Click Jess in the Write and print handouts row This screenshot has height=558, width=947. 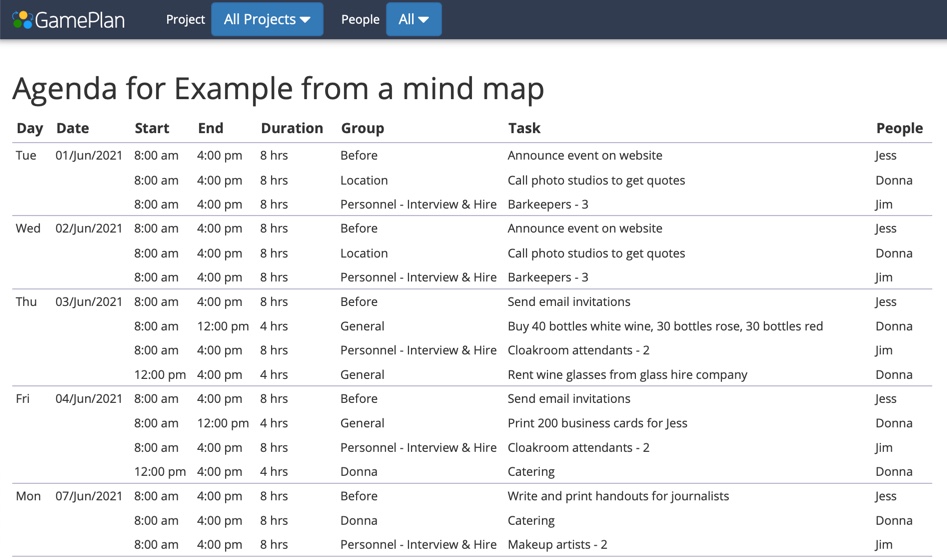pos(885,496)
